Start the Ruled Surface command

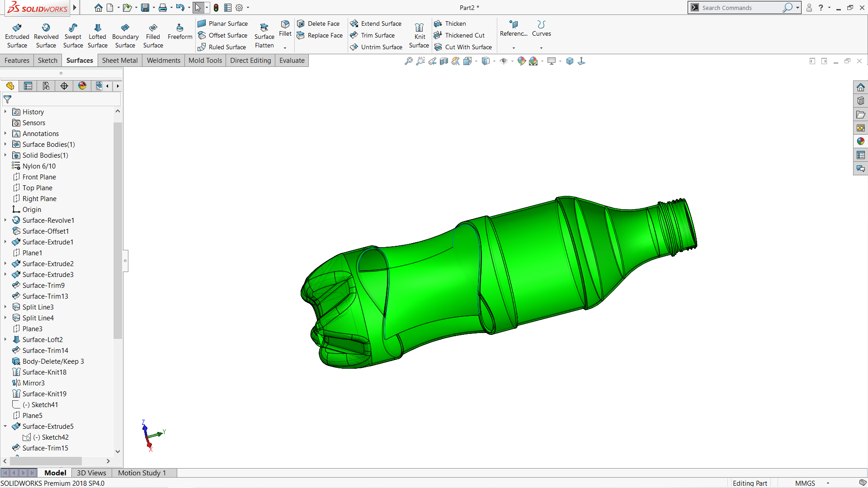tap(222, 47)
